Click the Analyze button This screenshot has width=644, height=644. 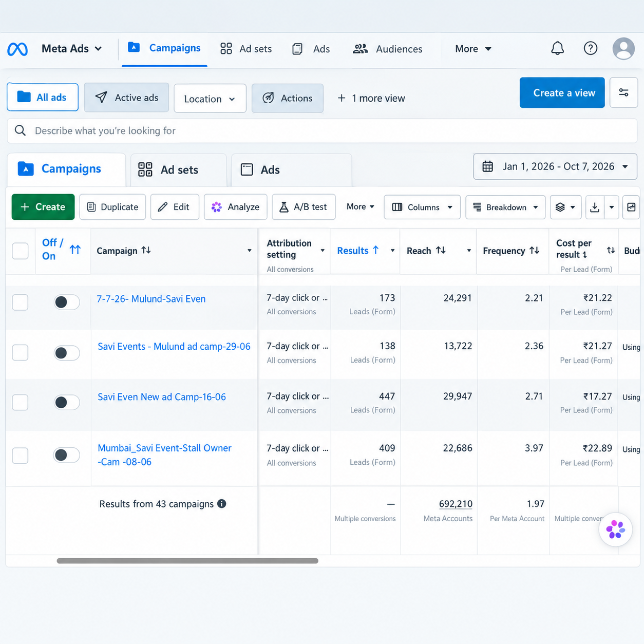point(236,207)
